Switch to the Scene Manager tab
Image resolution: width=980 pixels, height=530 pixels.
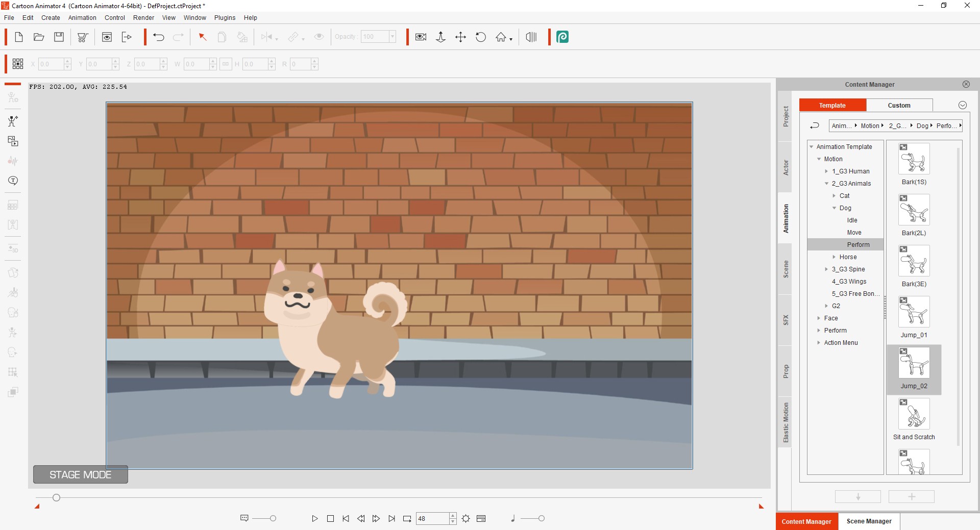tap(869, 521)
